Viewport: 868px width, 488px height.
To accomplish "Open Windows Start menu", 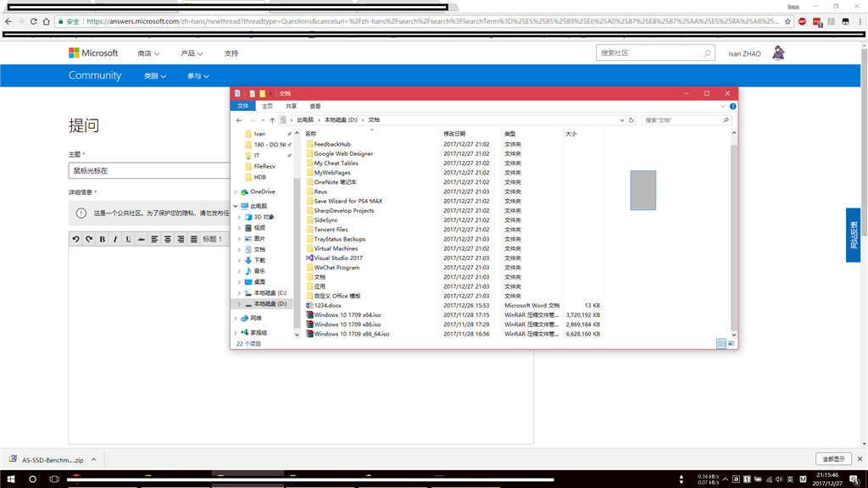I will (10, 480).
